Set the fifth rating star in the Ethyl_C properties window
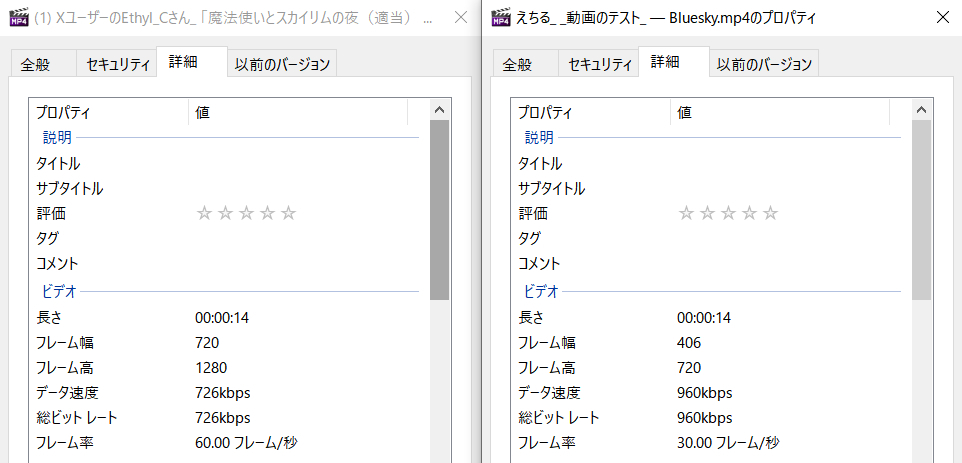The image size is (962, 463). (x=289, y=213)
